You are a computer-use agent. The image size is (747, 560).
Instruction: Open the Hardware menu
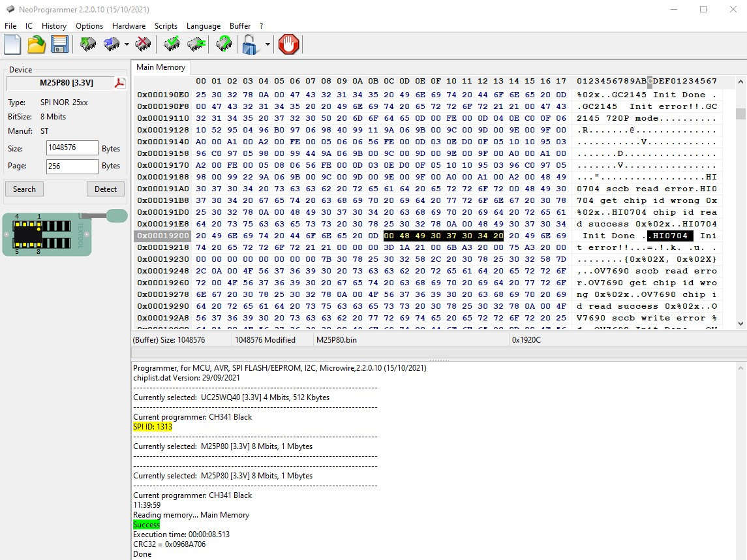129,26
